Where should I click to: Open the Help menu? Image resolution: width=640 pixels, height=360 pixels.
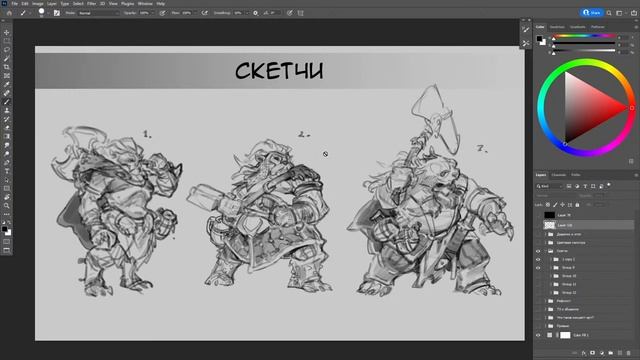160,4
